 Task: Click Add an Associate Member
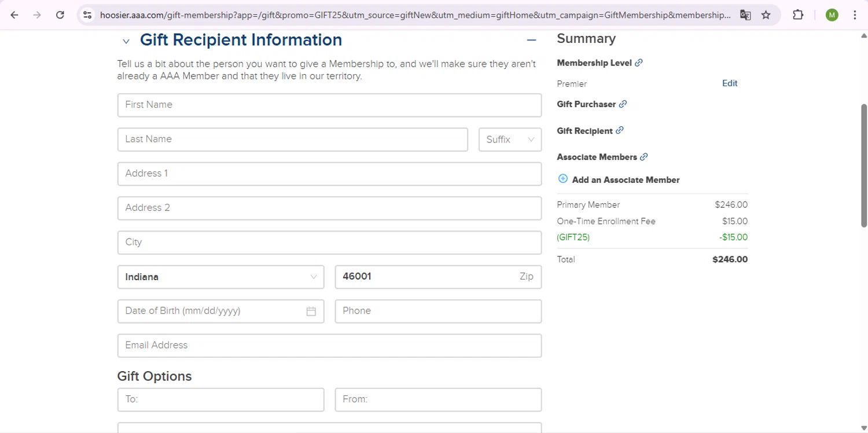626,180
